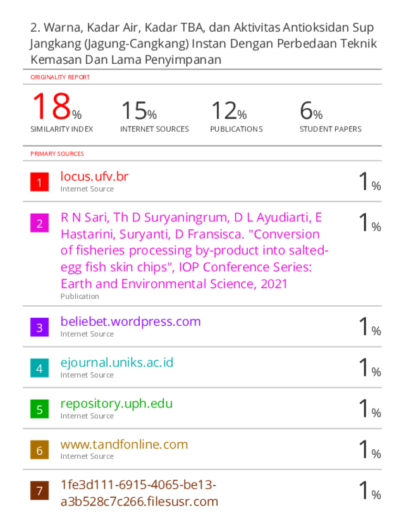This screenshot has height=532, width=411.
Task: Open the locus.ufv.br source link
Action: [94, 176]
